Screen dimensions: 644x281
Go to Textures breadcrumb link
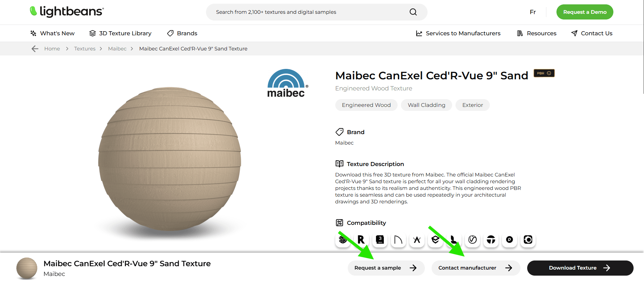tap(85, 49)
